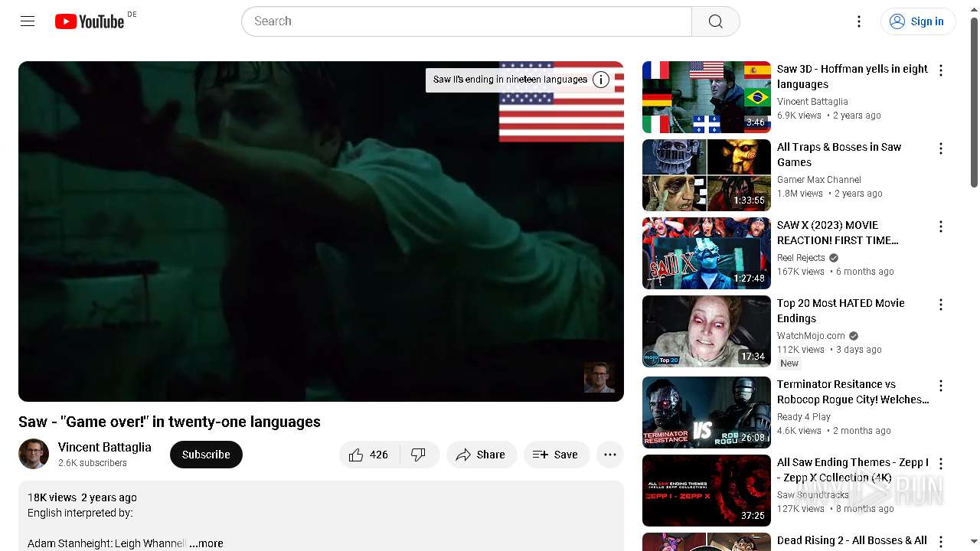Screen dimensions: 980x551
Task: Click the video title text
Action: [x=169, y=422]
